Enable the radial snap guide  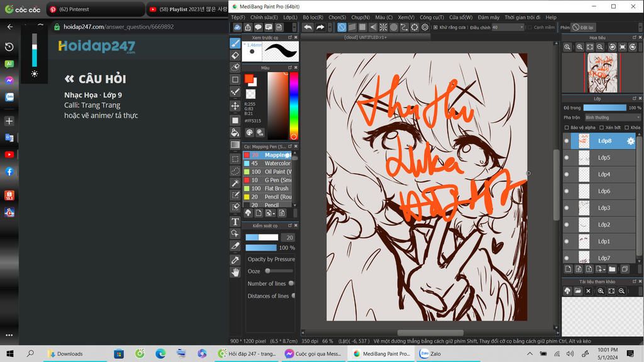click(383, 27)
